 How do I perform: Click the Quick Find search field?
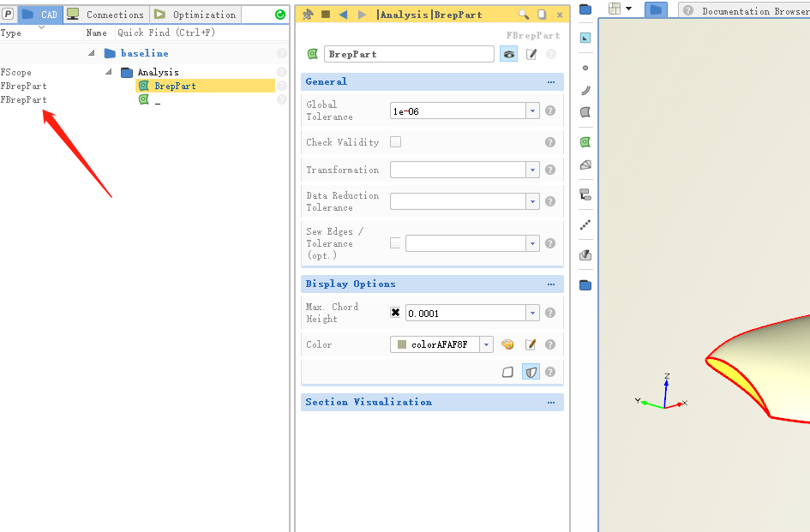point(201,33)
